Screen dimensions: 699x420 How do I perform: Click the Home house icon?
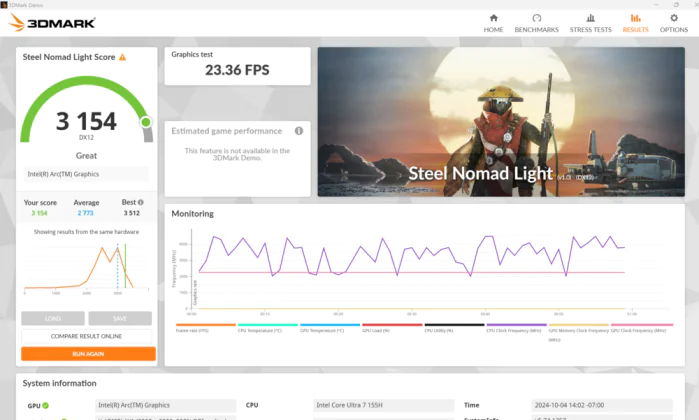coord(493,18)
